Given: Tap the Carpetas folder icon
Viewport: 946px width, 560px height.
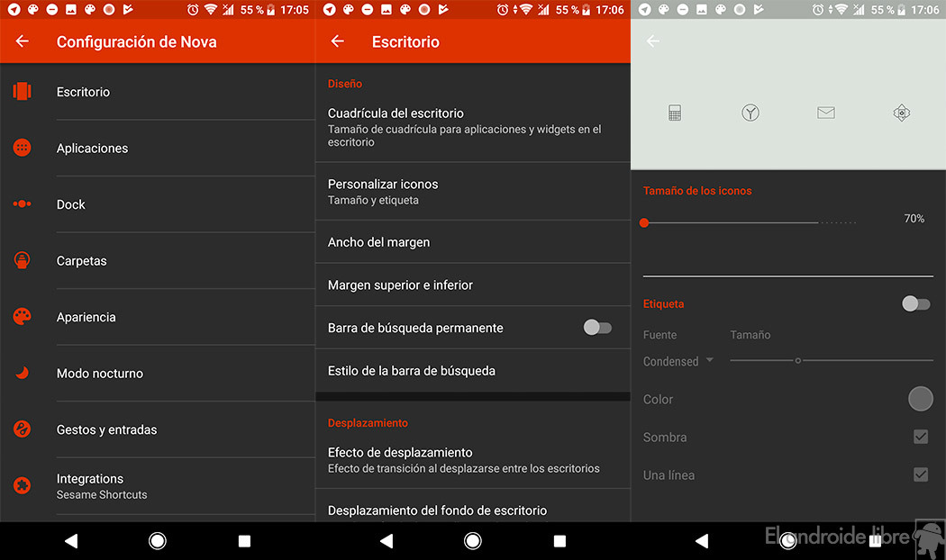Looking at the screenshot, I should pyautogui.click(x=23, y=260).
